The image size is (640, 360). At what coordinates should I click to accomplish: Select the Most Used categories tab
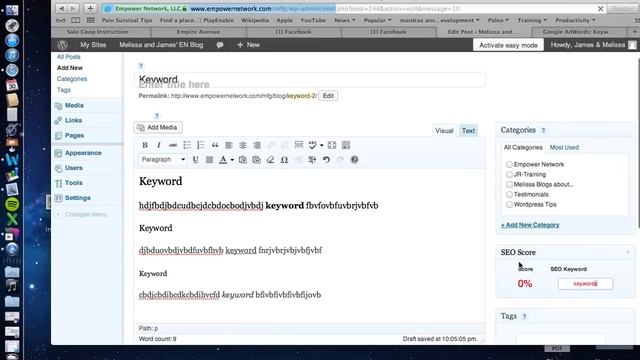click(564, 147)
